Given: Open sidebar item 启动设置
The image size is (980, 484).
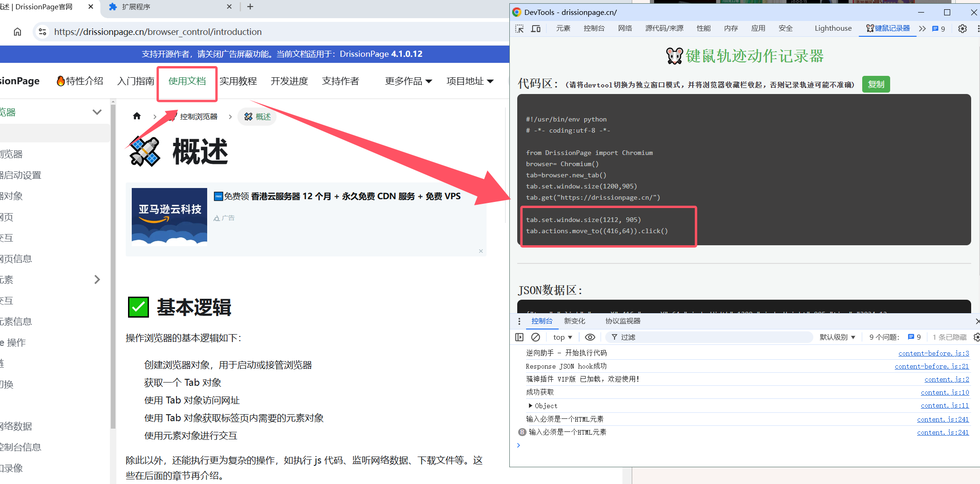Looking at the screenshot, I should 20,175.
